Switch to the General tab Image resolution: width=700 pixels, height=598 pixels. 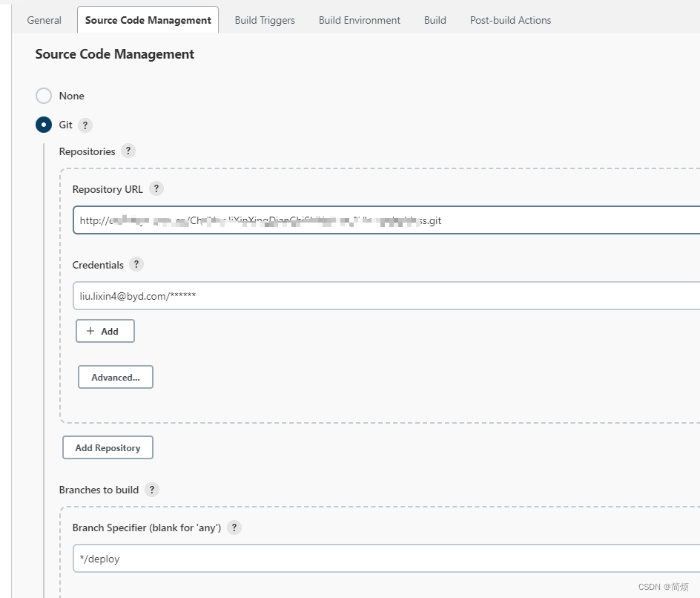tap(44, 20)
